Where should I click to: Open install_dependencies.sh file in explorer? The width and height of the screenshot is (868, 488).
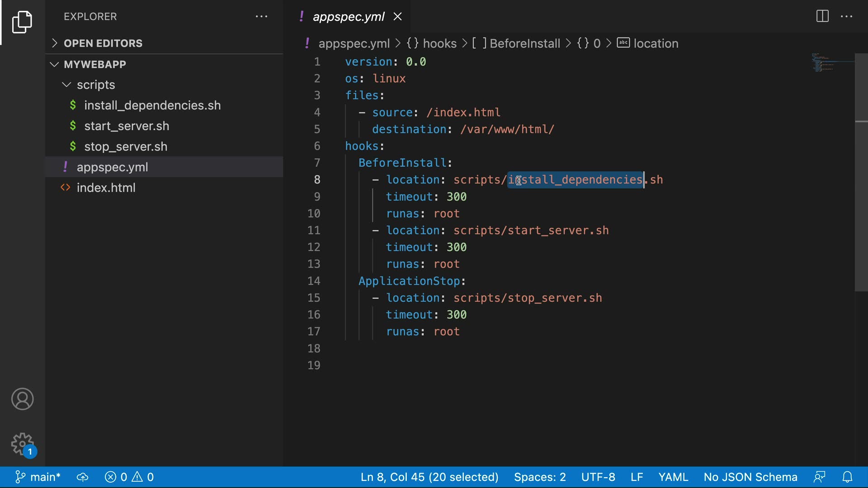click(152, 105)
